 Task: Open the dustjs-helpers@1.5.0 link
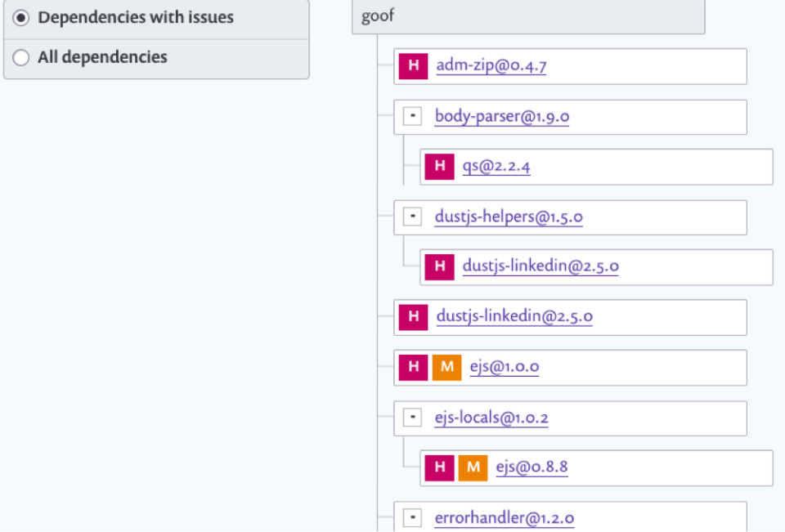pos(509,217)
